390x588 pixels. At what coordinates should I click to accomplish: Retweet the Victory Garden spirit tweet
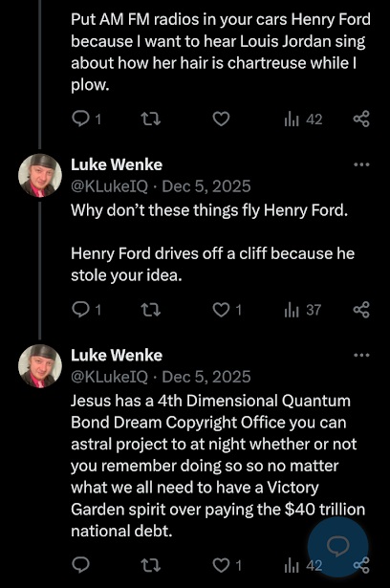point(151,565)
